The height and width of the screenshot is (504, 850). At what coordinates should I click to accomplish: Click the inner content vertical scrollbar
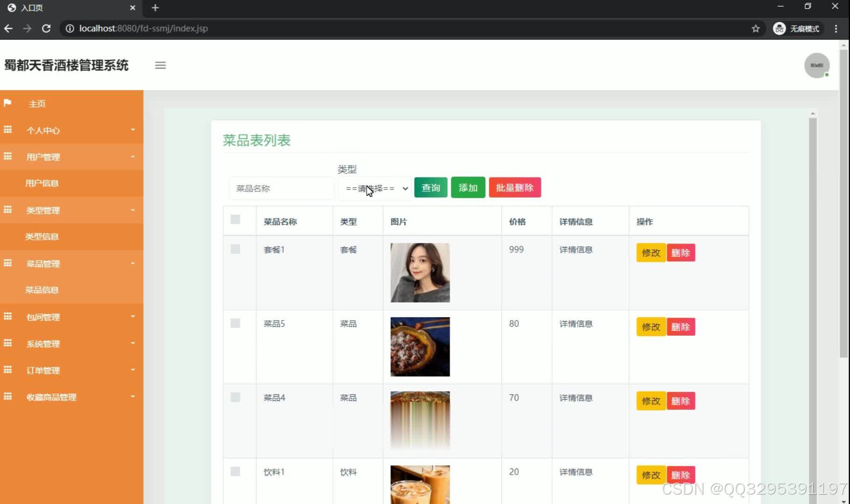pos(813,308)
